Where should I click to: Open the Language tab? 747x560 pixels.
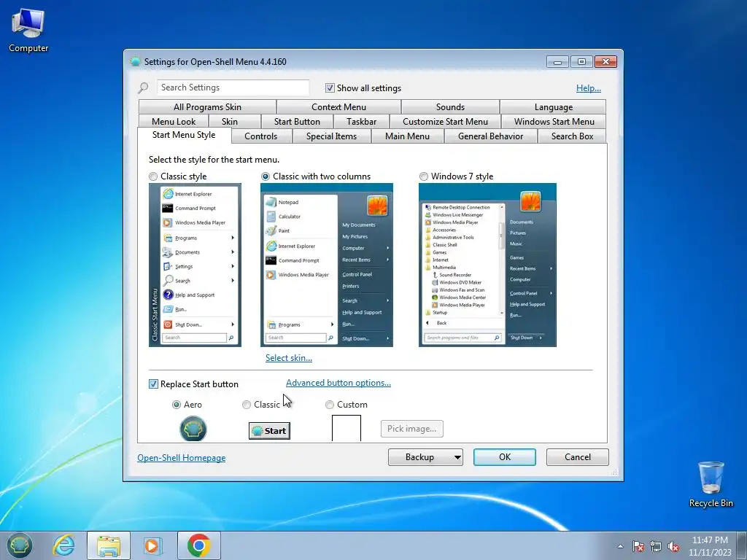click(x=553, y=107)
